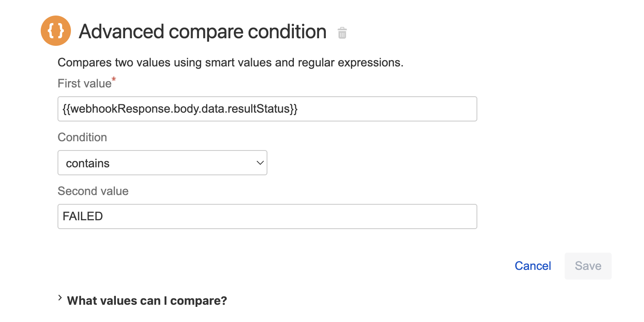Click the Condition dropdown arrow chevron
Screen dimensions: 644x322
point(260,163)
